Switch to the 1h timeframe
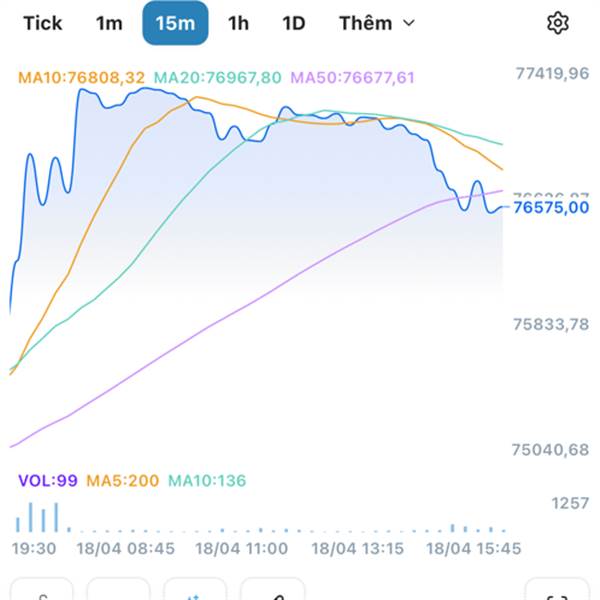This screenshot has height=600, width=600. point(238,23)
